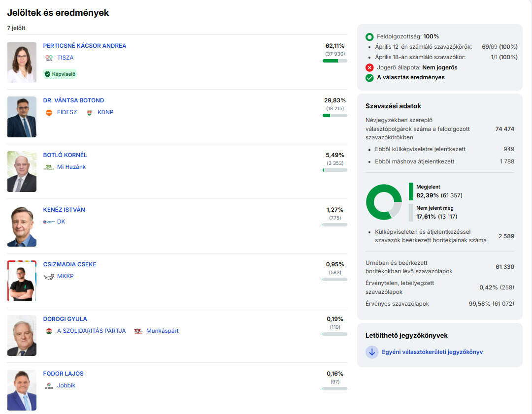Click the MKKP dog logo icon

tap(49, 276)
